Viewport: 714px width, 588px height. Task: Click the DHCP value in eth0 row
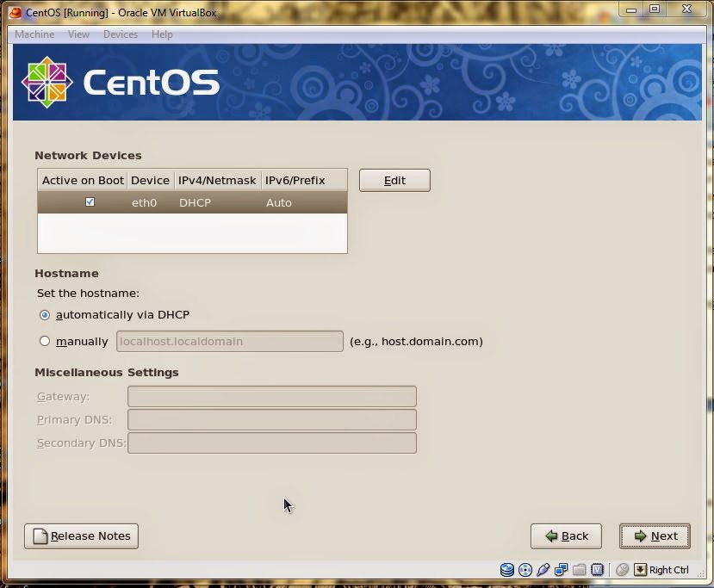(195, 203)
